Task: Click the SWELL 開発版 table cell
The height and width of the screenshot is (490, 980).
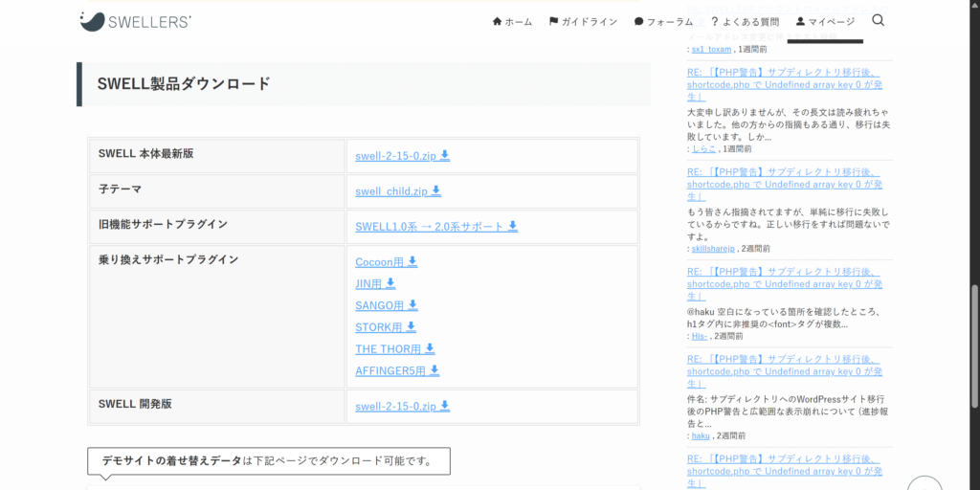Action: coord(217,407)
